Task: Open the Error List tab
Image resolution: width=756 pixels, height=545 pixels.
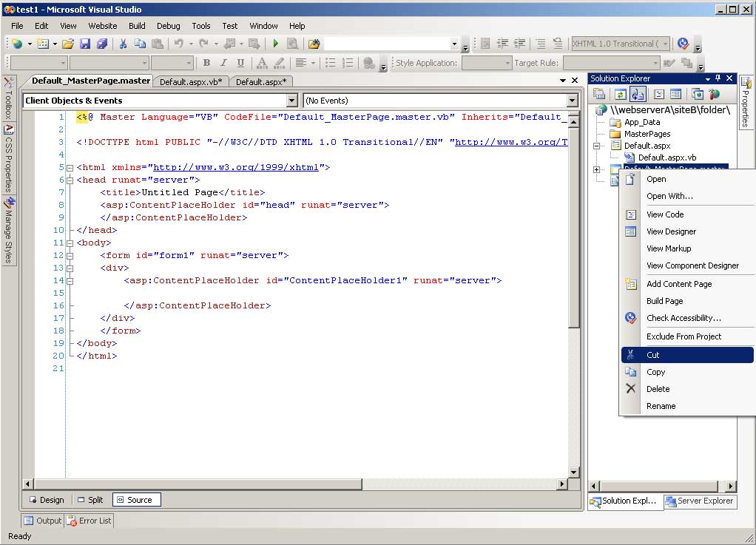Action: click(x=90, y=521)
